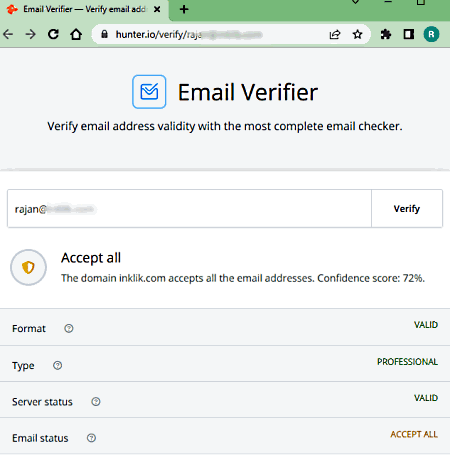
Task: Open the green R profile avatar
Action: click(431, 34)
